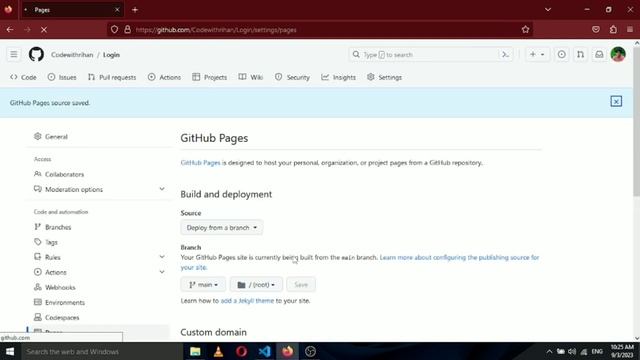Viewport: 640px width, 360px height.
Task: Open Firefox Pocket save icon
Action: point(596,29)
